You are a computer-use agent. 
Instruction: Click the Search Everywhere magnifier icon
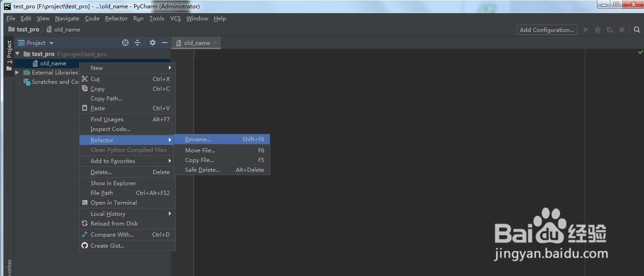(637, 30)
